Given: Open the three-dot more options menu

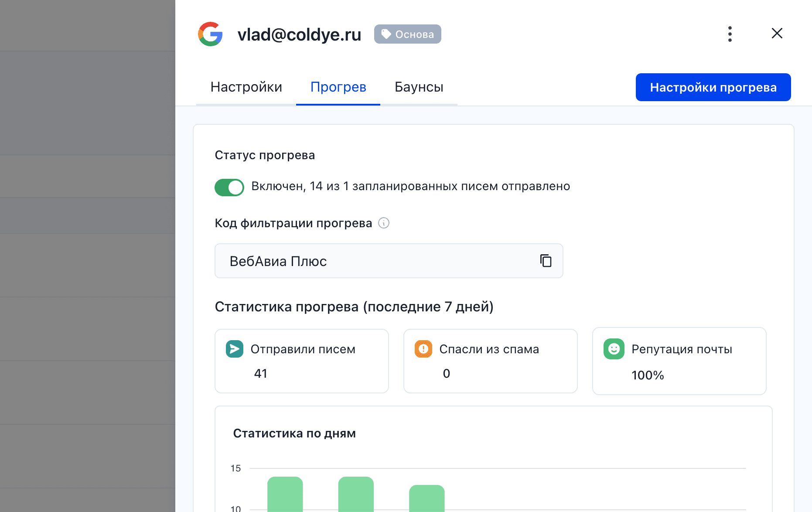Looking at the screenshot, I should (730, 34).
